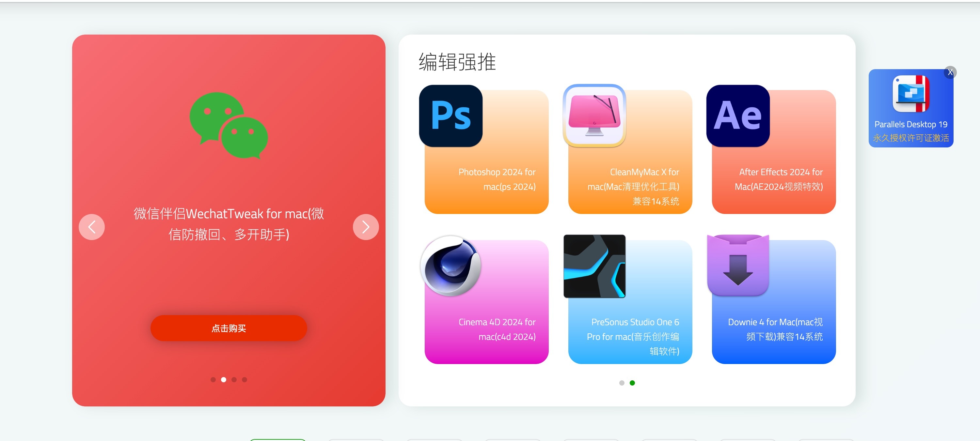This screenshot has width=980, height=441.
Task: Open the Cinema 4D 2024 app icon
Action: coord(450,266)
